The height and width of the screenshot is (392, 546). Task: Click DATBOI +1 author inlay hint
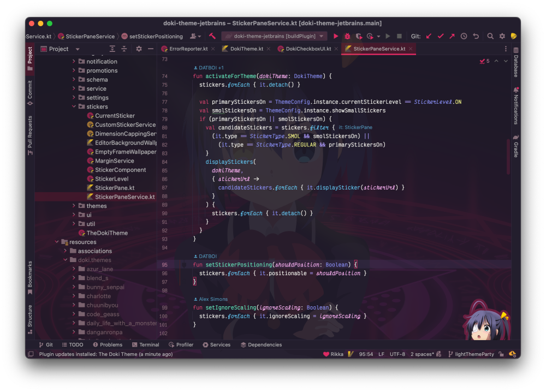point(209,68)
